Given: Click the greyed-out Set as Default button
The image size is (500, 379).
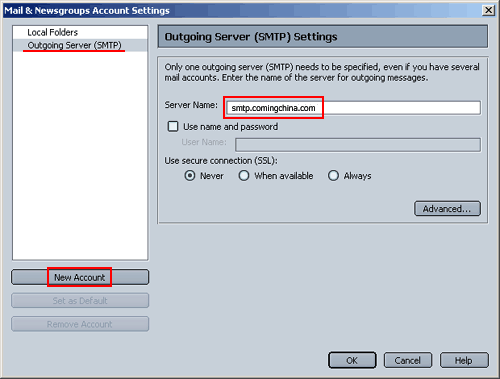Looking at the screenshot, I should [80, 301].
